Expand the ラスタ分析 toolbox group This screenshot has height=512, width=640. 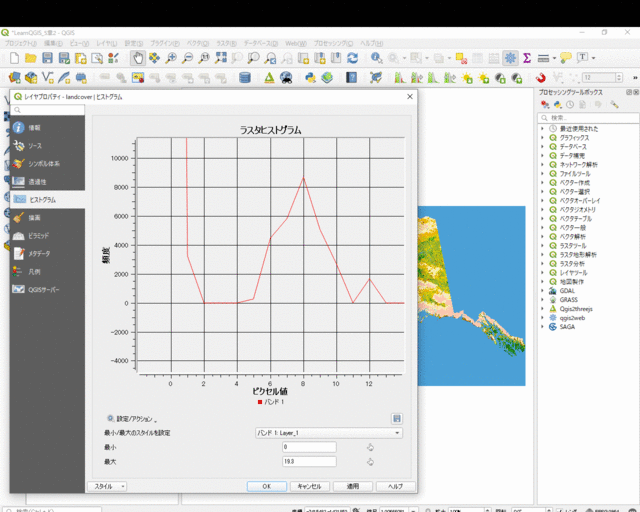click(542, 264)
